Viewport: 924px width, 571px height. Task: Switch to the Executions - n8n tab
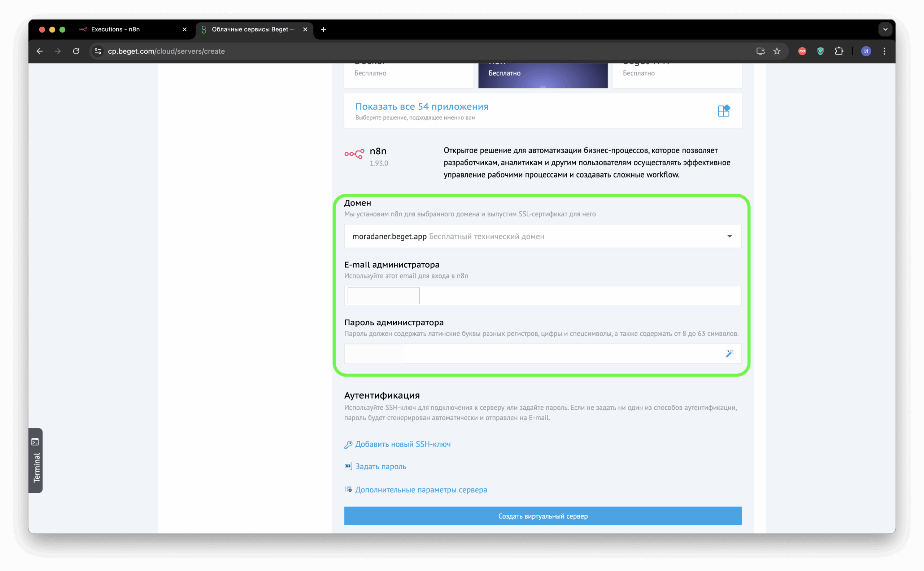[x=115, y=29]
